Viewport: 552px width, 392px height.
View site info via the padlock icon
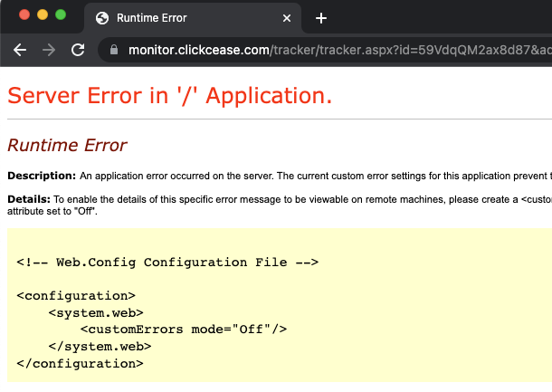point(114,50)
